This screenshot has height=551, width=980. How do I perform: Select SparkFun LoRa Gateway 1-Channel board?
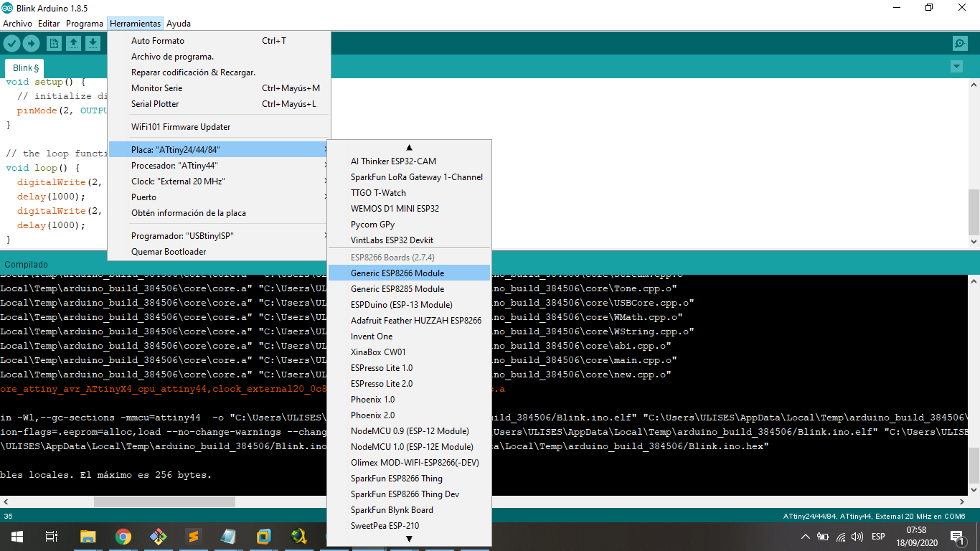click(x=410, y=177)
